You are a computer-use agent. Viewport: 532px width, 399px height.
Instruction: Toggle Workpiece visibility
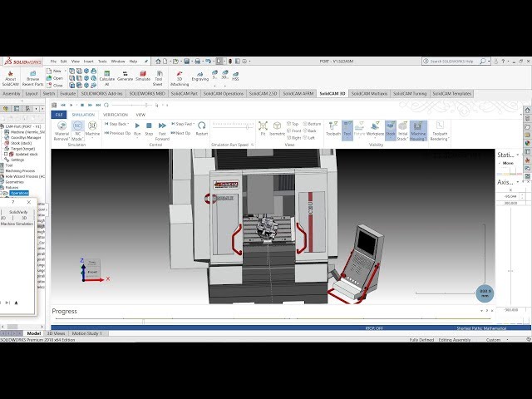click(x=375, y=129)
